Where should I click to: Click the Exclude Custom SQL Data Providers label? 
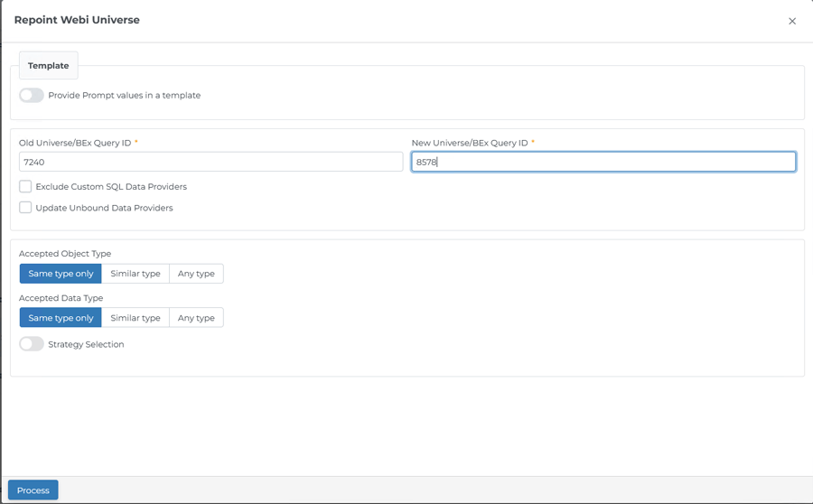coord(111,187)
